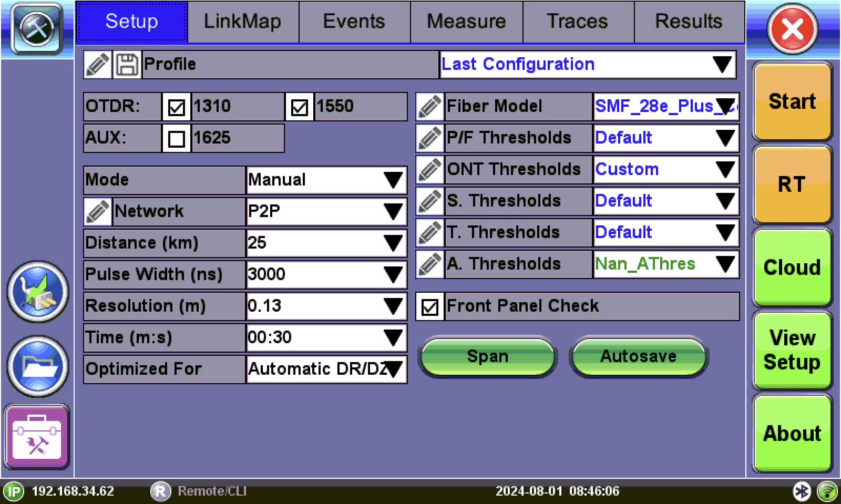Edit the Fiber Model pencil icon
841x504 pixels.
tap(430, 107)
